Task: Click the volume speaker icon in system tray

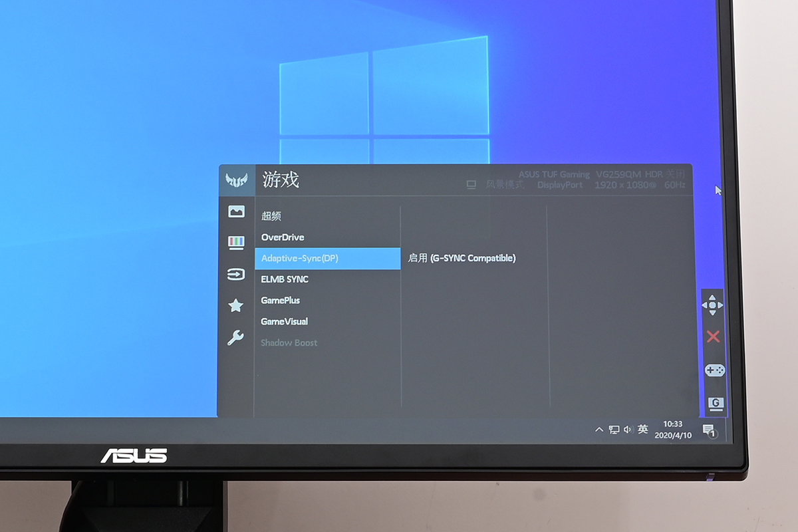Action: (x=628, y=430)
